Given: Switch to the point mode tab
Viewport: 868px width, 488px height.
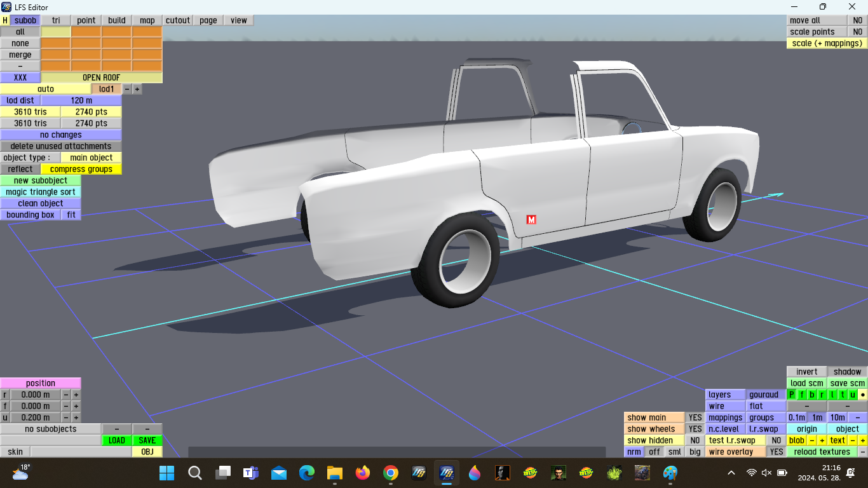Looking at the screenshot, I should click(86, 20).
